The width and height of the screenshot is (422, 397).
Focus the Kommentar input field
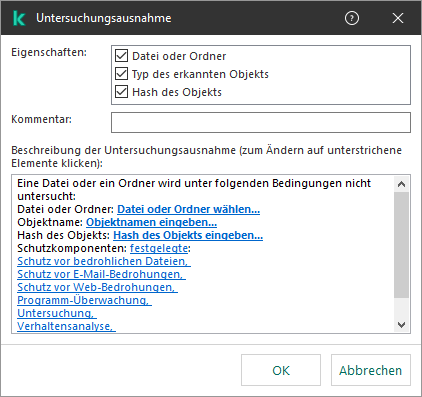[x=261, y=122]
